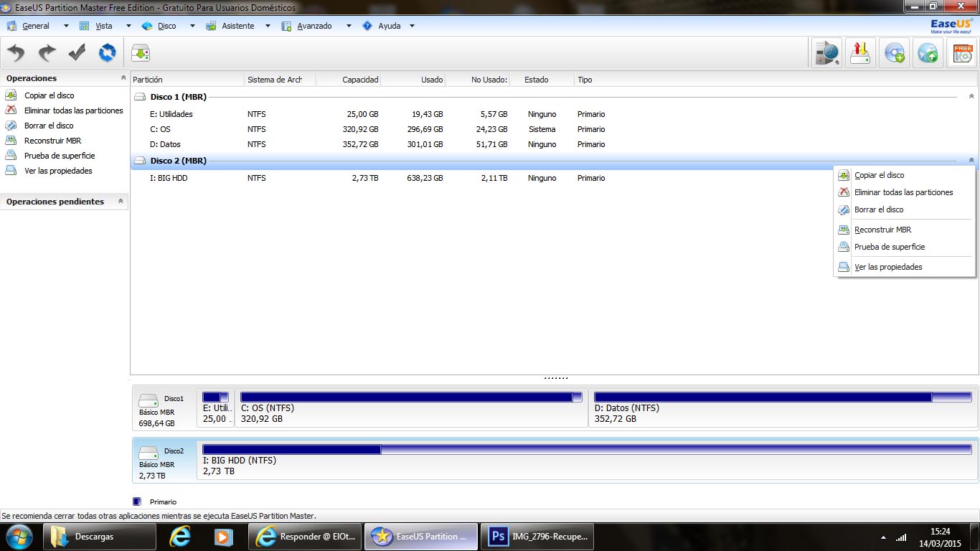Select the E: Utili... block in disk map
Image resolution: width=980 pixels, height=551 pixels.
coord(216,408)
